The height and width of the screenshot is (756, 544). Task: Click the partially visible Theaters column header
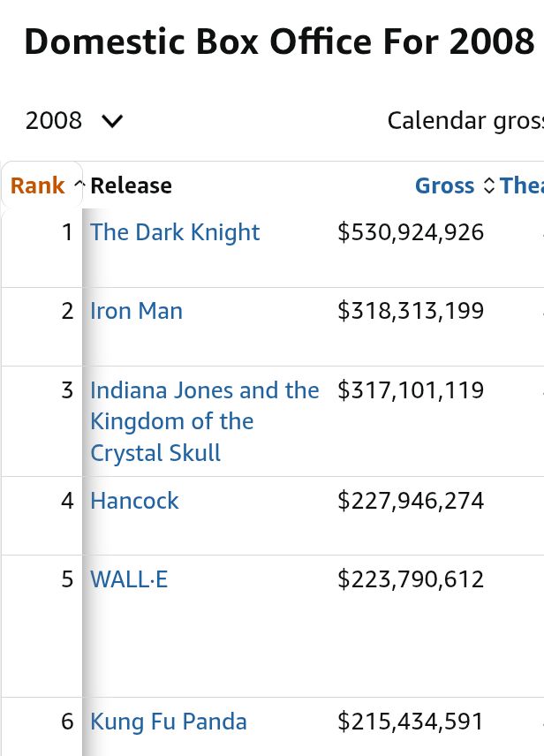pyautogui.click(x=522, y=185)
